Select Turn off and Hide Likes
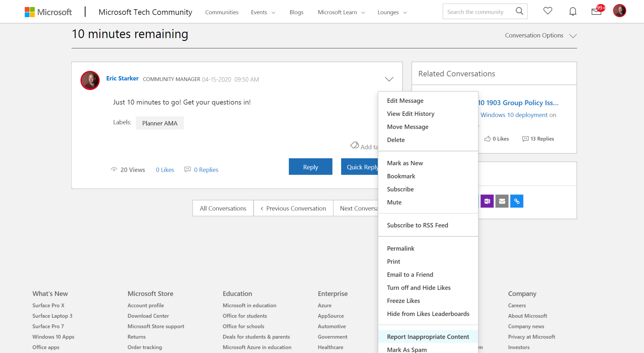 click(419, 287)
